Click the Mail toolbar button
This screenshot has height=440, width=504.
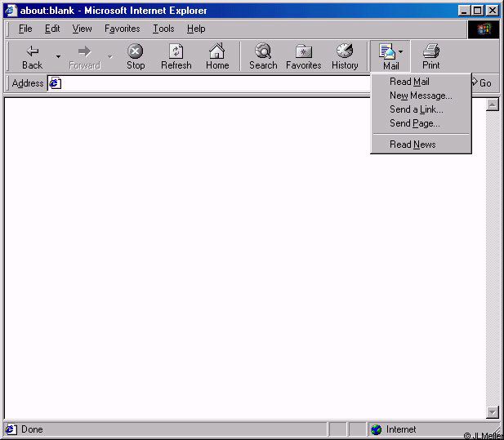click(389, 56)
